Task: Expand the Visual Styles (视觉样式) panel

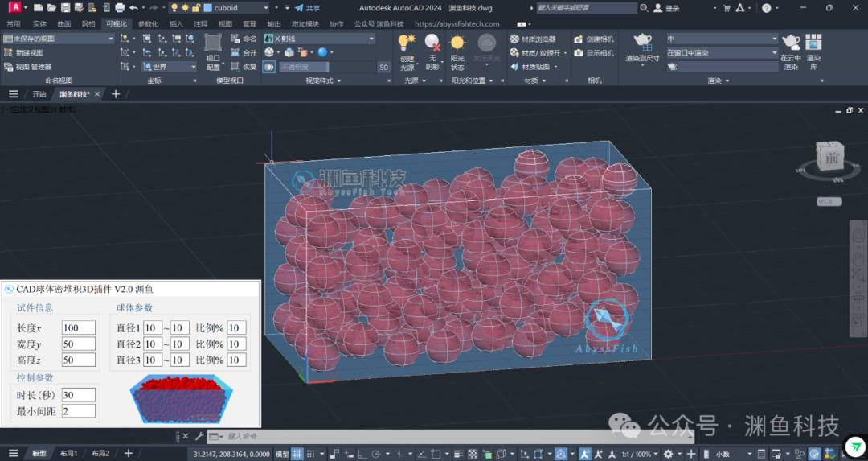Action: pos(323,80)
